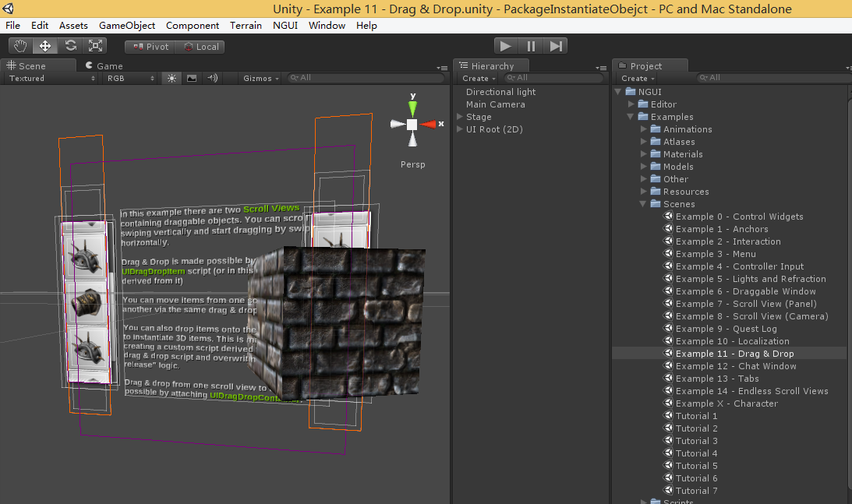
Task: Open the Help menu
Action: coord(367,26)
